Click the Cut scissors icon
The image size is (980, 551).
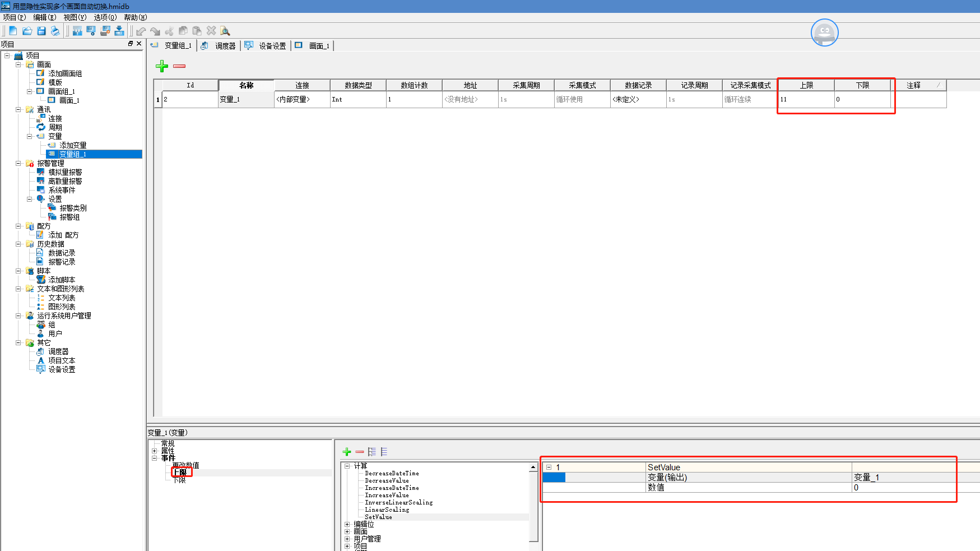click(169, 31)
